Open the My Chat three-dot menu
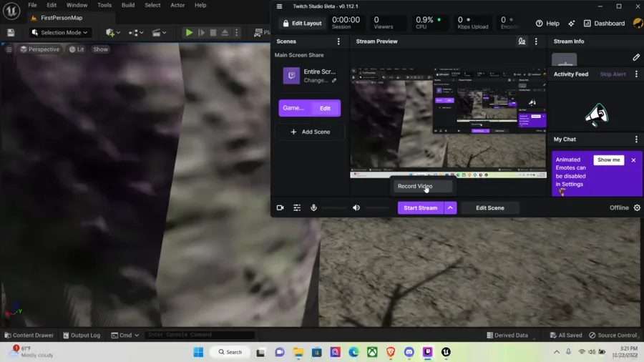Viewport: 644px width, 362px height. click(x=637, y=140)
